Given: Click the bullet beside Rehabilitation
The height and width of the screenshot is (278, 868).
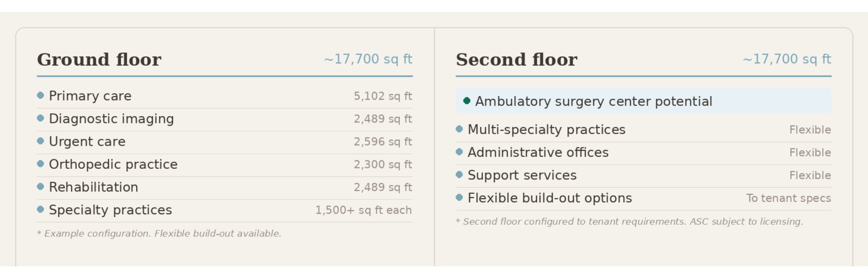Looking at the screenshot, I should [41, 187].
